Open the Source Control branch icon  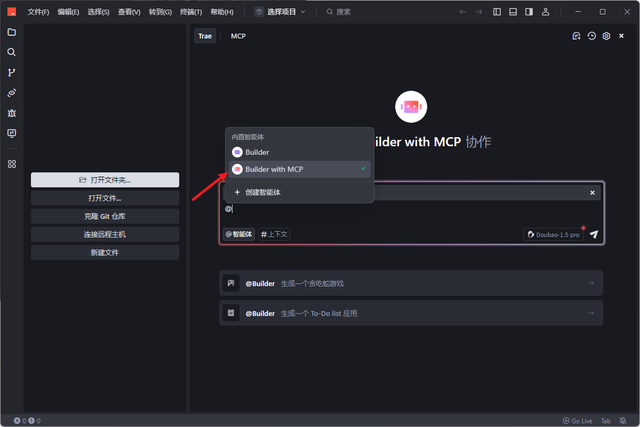pos(12,73)
